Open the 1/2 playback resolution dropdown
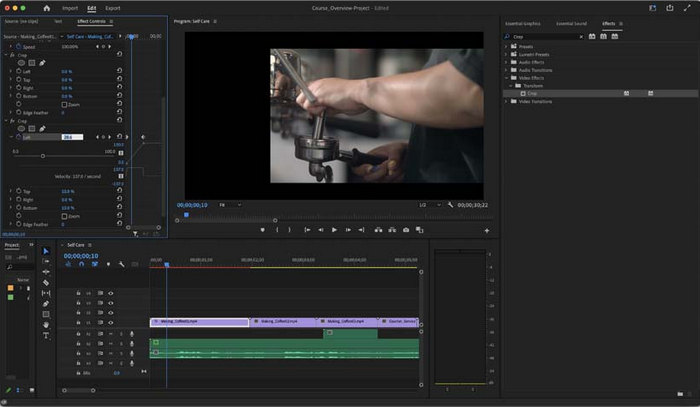Image resolution: width=700 pixels, height=407 pixels. (429, 205)
